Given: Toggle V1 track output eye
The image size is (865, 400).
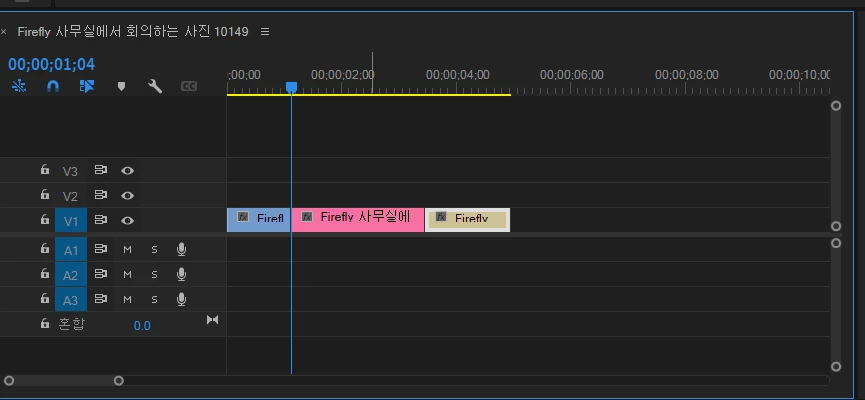Looking at the screenshot, I should click(x=127, y=220).
